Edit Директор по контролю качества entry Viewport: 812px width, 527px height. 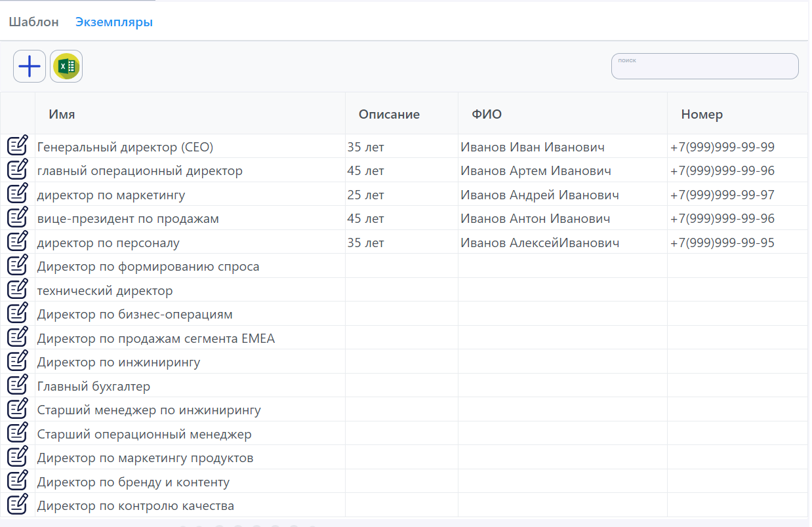[18, 504]
